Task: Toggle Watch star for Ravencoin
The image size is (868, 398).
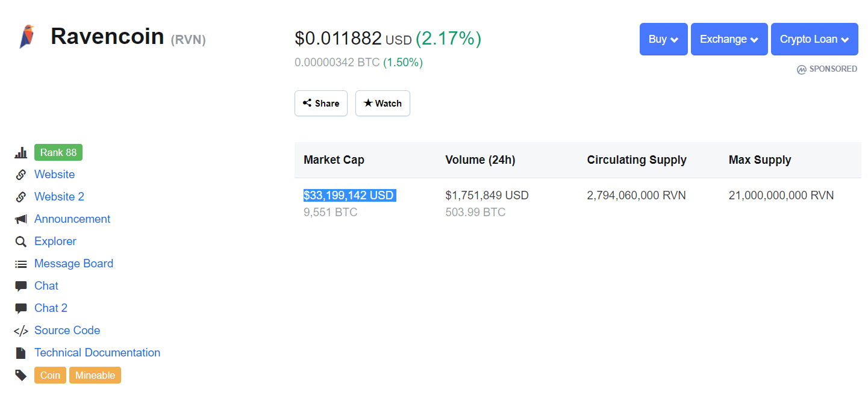Action: [x=382, y=104]
